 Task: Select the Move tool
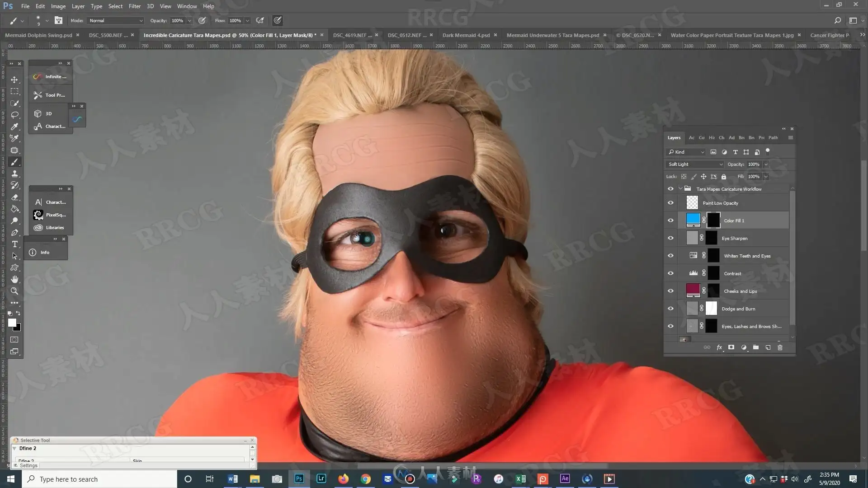coord(14,80)
